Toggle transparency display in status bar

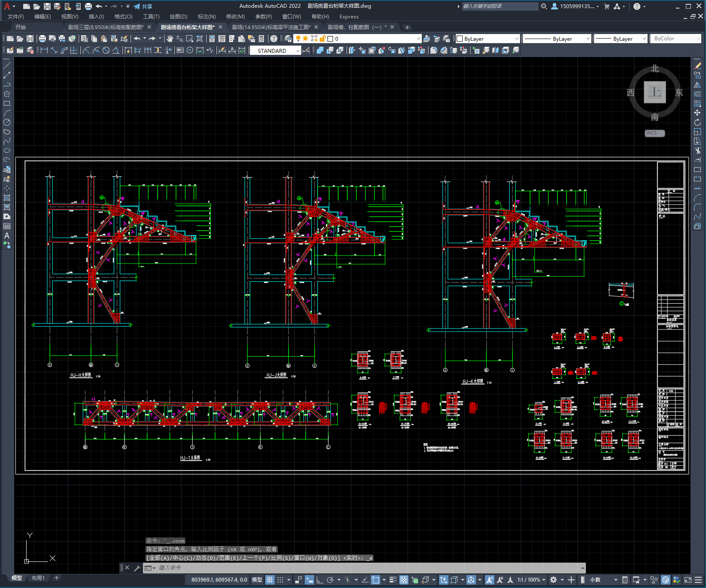coord(404,580)
